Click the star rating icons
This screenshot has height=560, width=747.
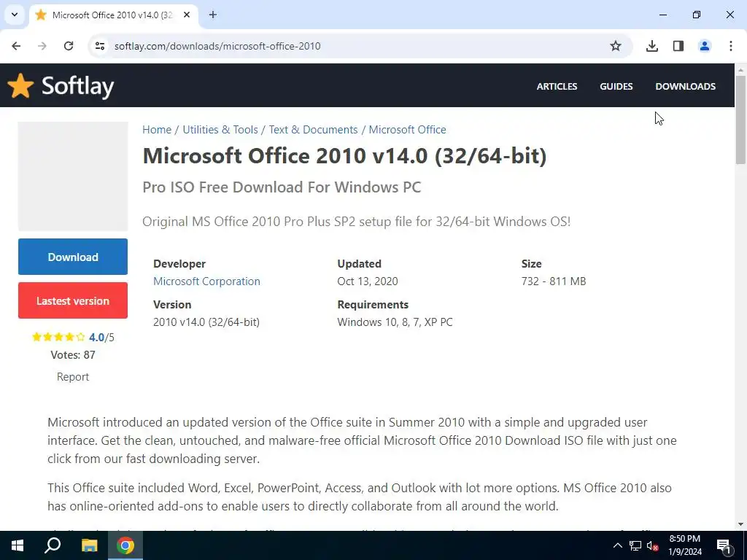pyautogui.click(x=58, y=337)
